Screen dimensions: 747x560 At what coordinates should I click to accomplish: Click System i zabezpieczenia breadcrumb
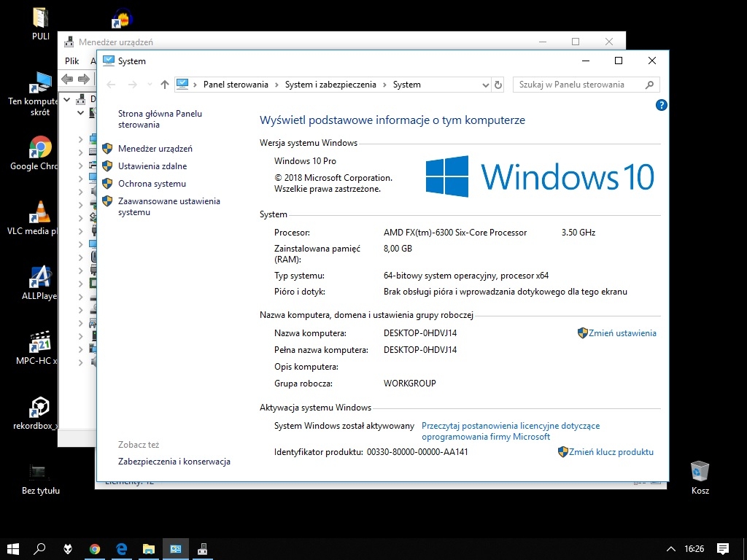click(330, 85)
